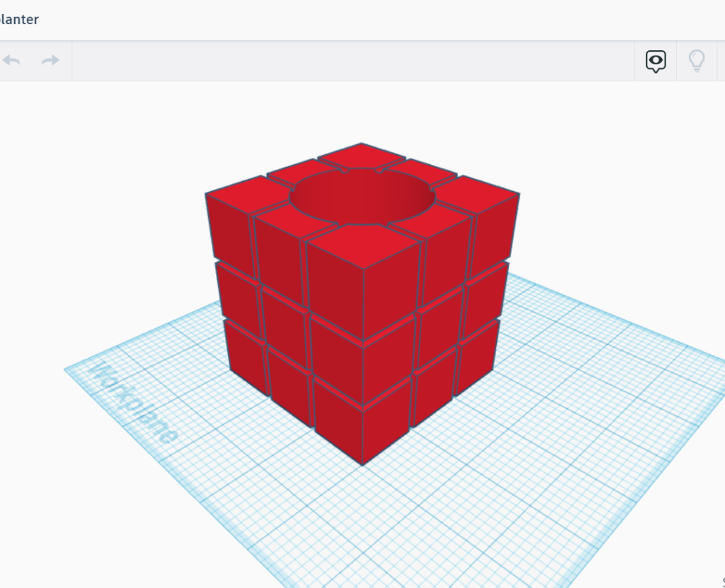This screenshot has width=725, height=588.
Task: Toggle the Notes visibility eye icon
Action: [656, 62]
